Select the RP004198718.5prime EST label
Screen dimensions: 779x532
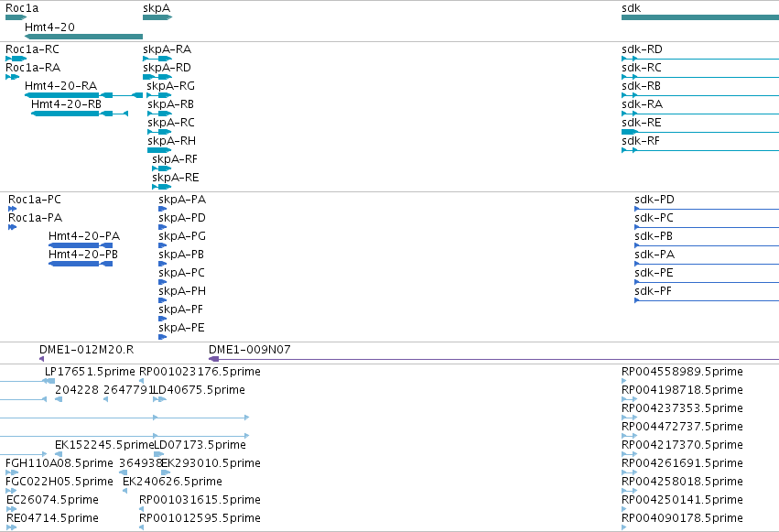point(682,390)
